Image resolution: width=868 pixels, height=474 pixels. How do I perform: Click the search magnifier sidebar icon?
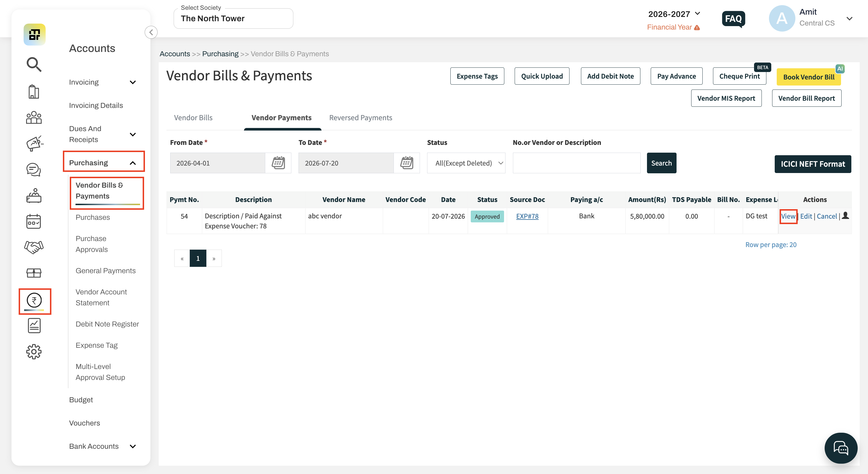click(34, 64)
